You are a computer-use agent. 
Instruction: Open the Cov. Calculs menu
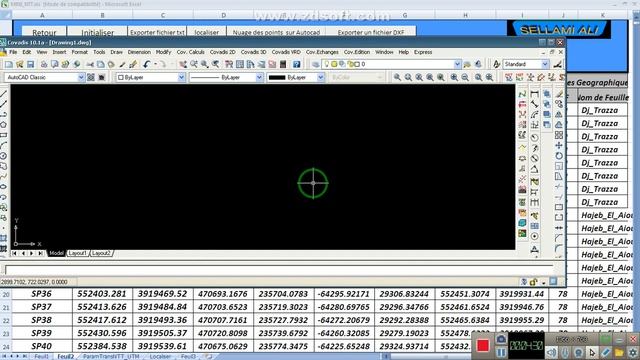tap(191, 52)
